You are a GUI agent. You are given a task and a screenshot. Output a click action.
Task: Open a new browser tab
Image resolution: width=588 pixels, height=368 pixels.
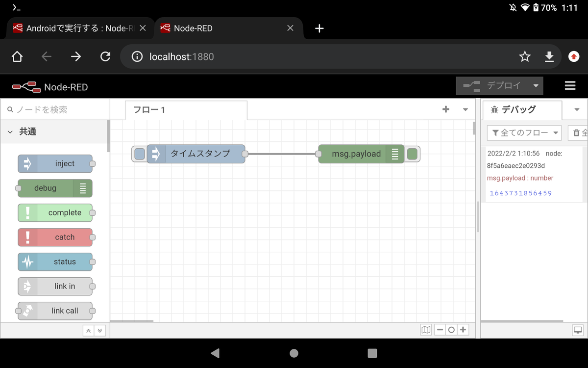[x=319, y=28]
